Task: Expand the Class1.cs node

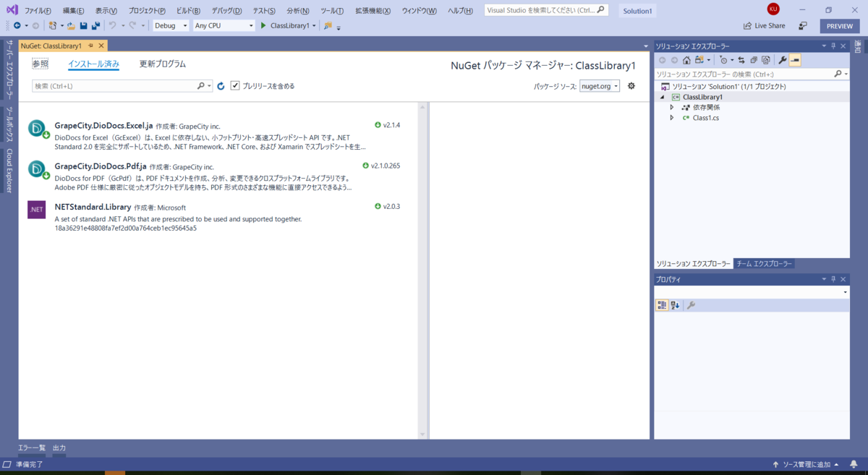Action: 672,117
